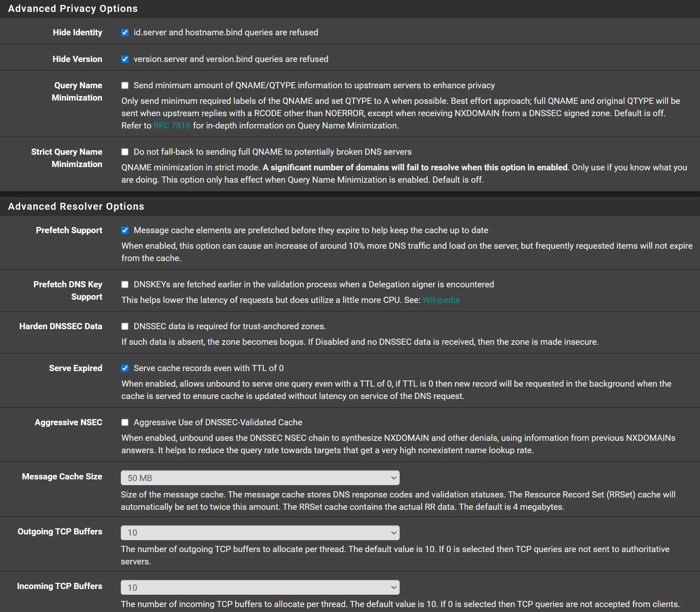Click the bold Aggressive NSEC label
700x612 pixels.
click(69, 422)
